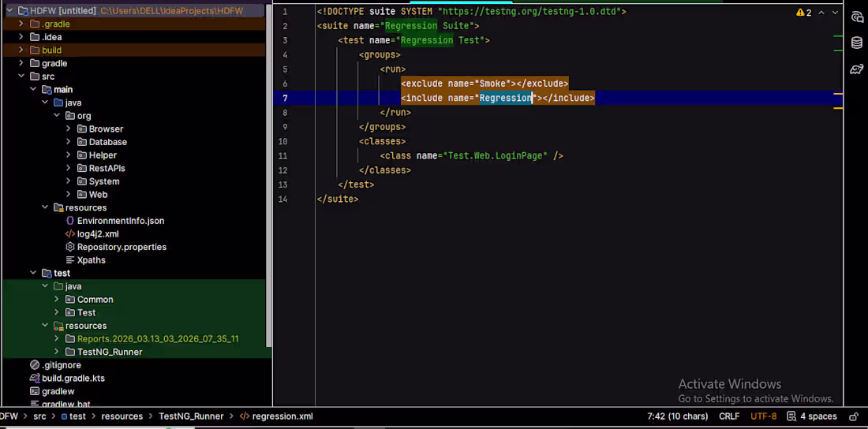Open the Gradle tool window
The height and width of the screenshot is (429, 868).
pyautogui.click(x=857, y=69)
